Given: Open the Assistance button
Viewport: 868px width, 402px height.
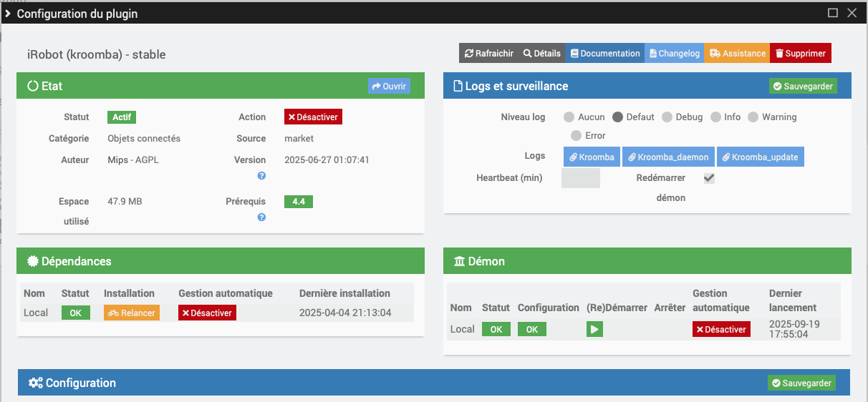Looking at the screenshot, I should [737, 54].
